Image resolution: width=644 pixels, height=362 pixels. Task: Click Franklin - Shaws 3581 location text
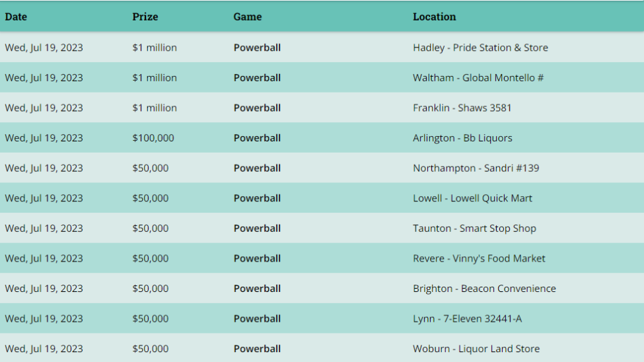click(462, 108)
